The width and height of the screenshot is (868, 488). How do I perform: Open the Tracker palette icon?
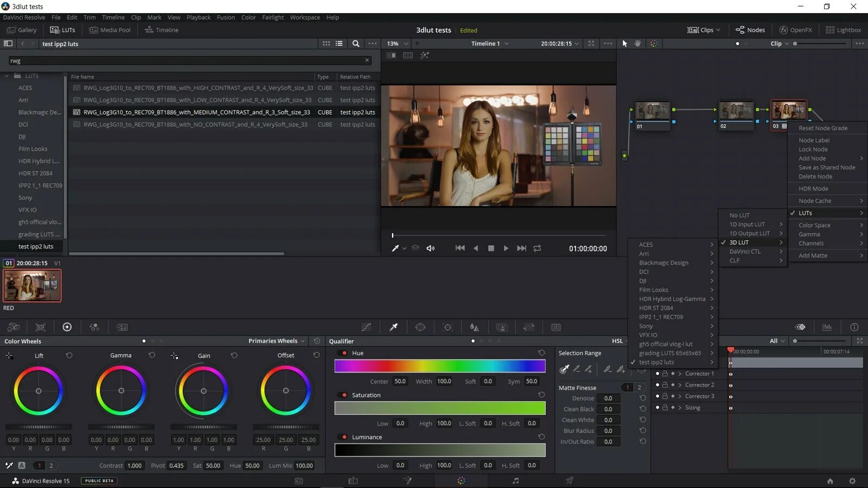click(448, 327)
